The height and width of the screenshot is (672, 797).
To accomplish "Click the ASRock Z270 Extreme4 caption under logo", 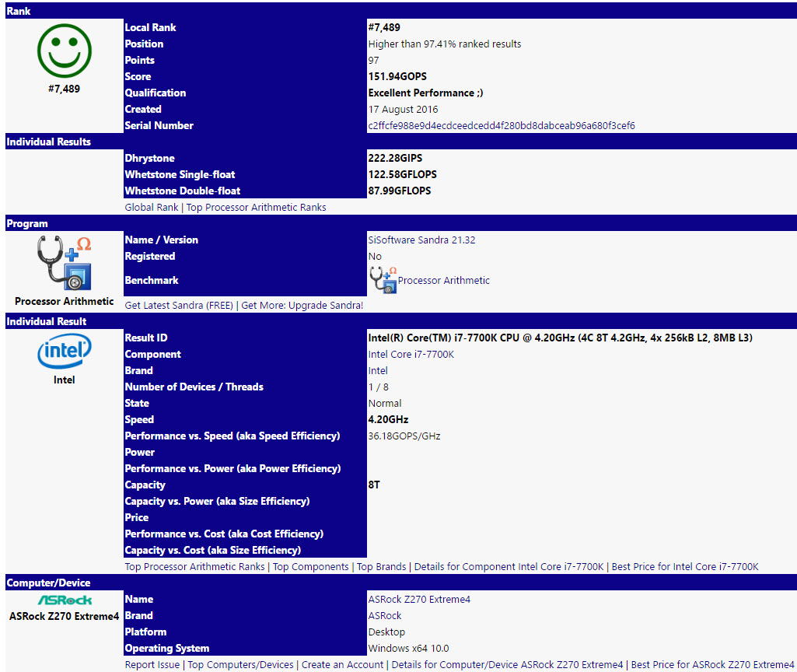I will click(x=64, y=616).
